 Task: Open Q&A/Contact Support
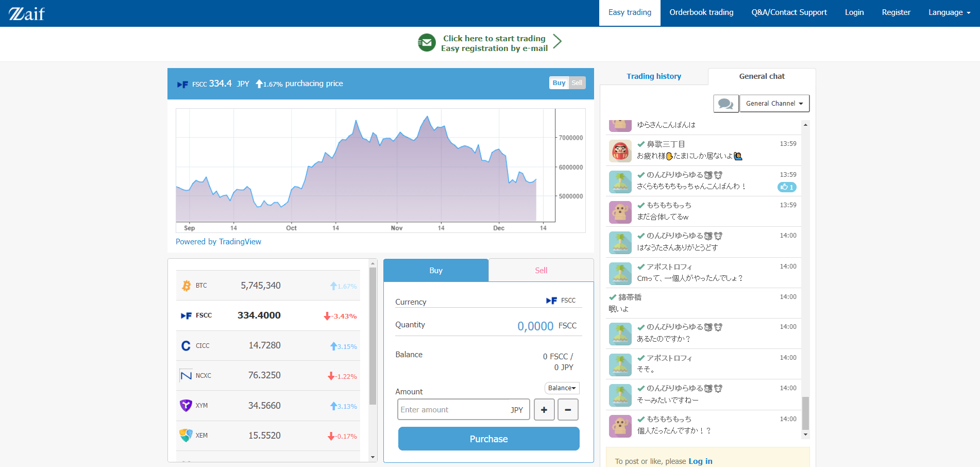[x=789, y=12]
